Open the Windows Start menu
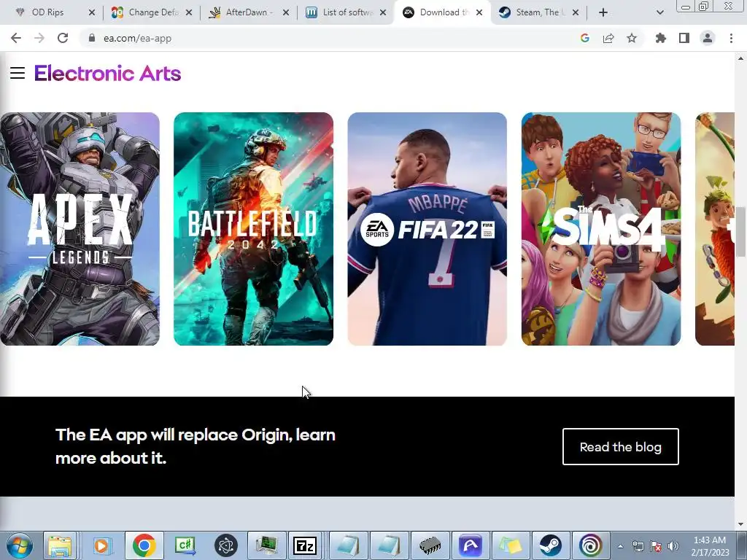747x560 pixels. 20,545
